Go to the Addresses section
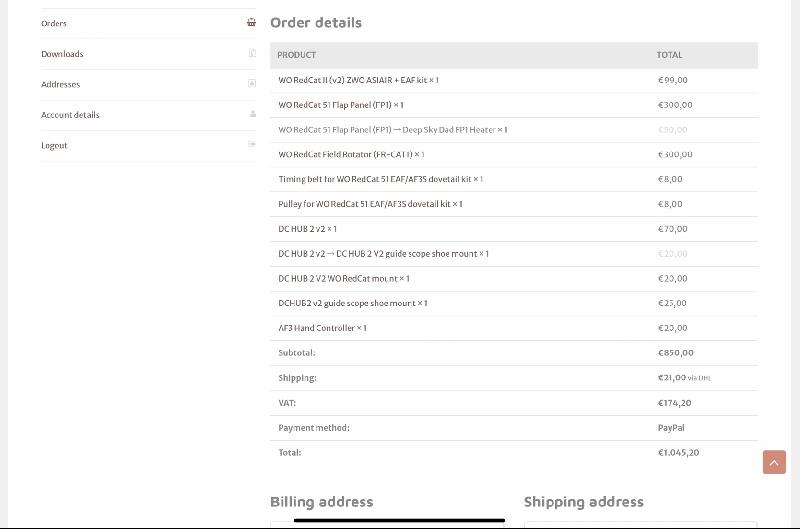The image size is (800, 529). click(x=60, y=84)
